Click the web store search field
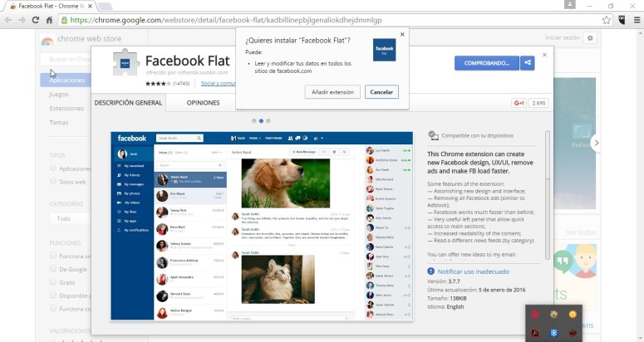The height and width of the screenshot is (342, 644). click(66, 59)
